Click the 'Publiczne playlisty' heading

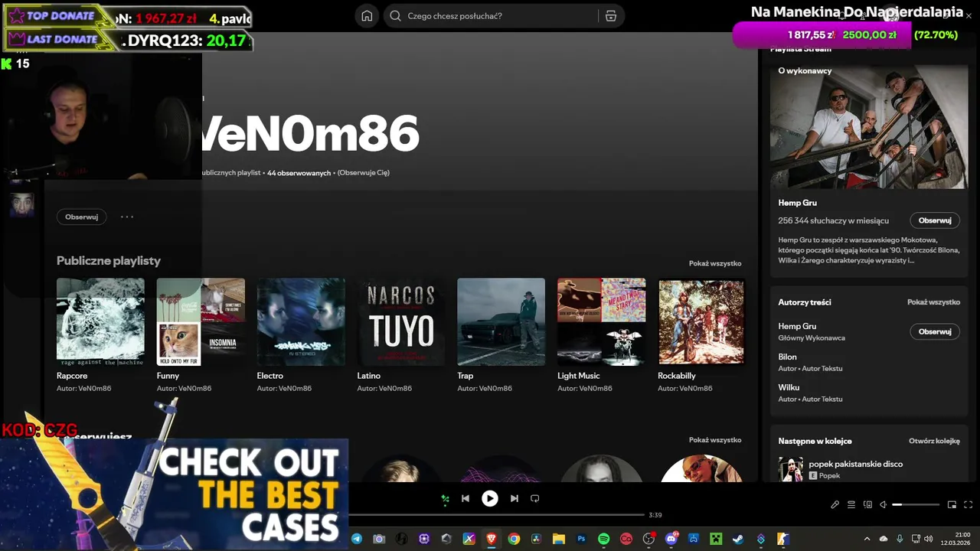(109, 261)
